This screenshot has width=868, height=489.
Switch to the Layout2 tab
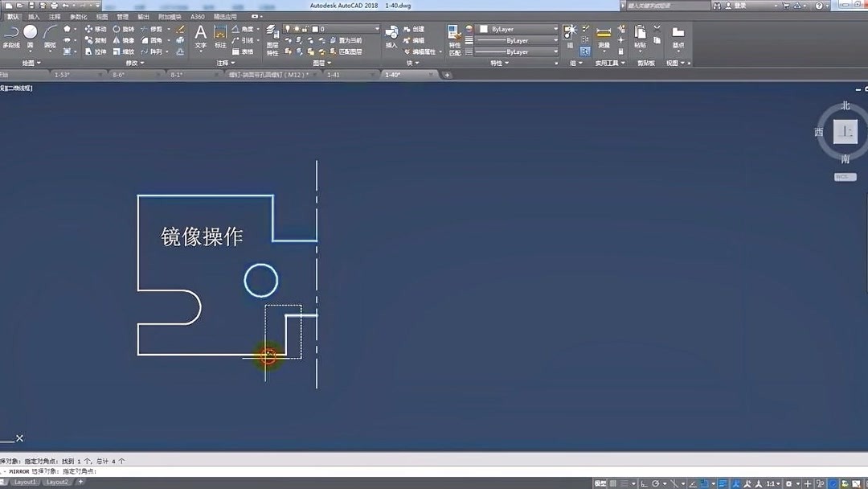point(56,482)
